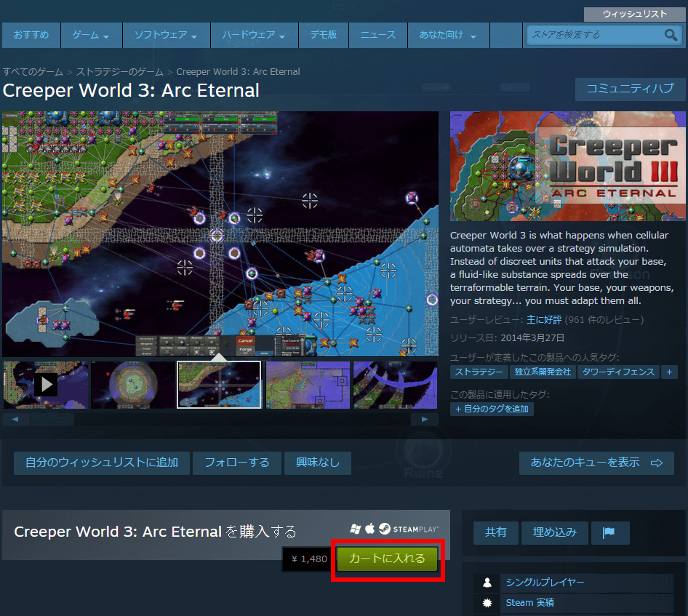Viewport: 688px width, 616px height.
Task: Click the リリース日: 2014年3月27日 text
Action: coord(507,338)
